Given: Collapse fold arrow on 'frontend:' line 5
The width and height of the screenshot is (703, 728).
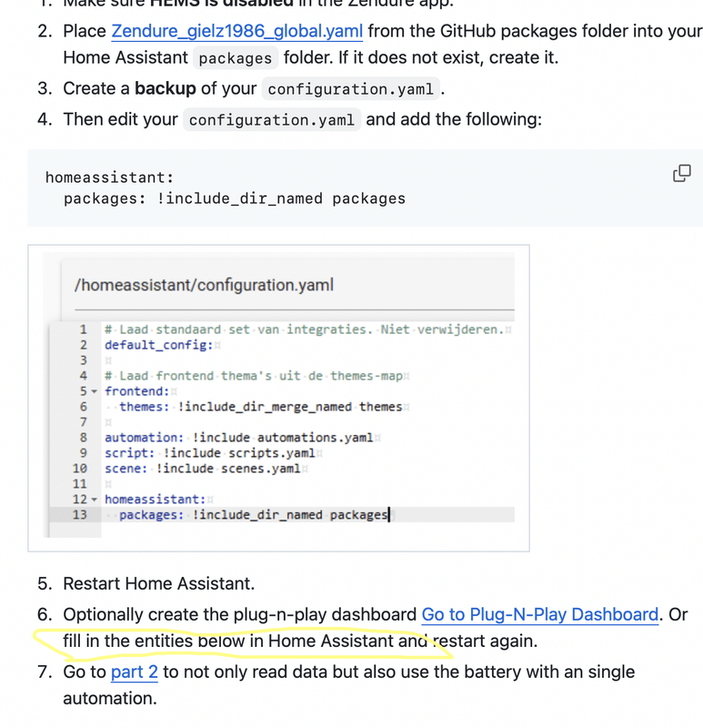Looking at the screenshot, I should pos(95,391).
